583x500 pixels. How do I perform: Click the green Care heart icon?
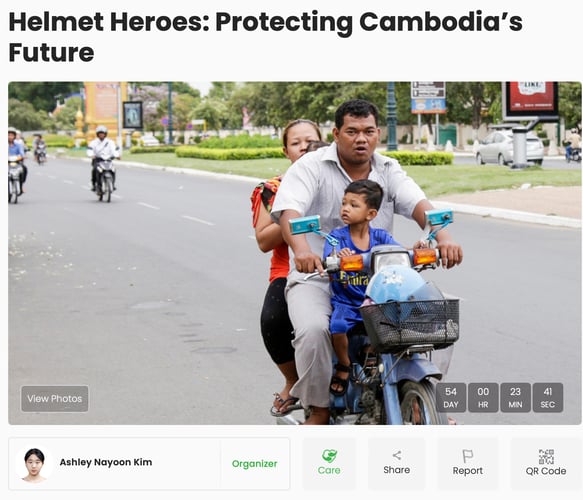[329, 455]
